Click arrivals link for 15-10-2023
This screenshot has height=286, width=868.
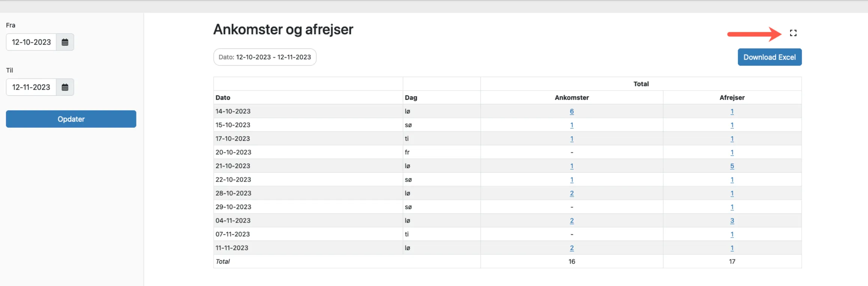(572, 125)
